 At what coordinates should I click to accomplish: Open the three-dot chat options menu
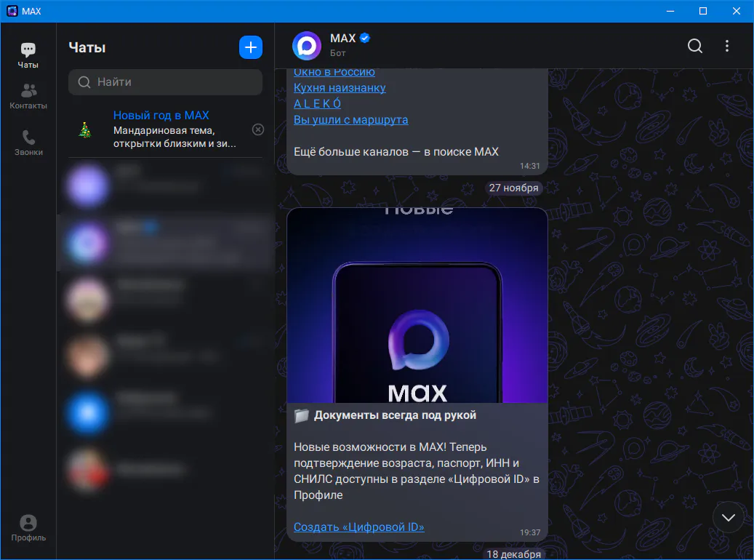pyautogui.click(x=726, y=46)
